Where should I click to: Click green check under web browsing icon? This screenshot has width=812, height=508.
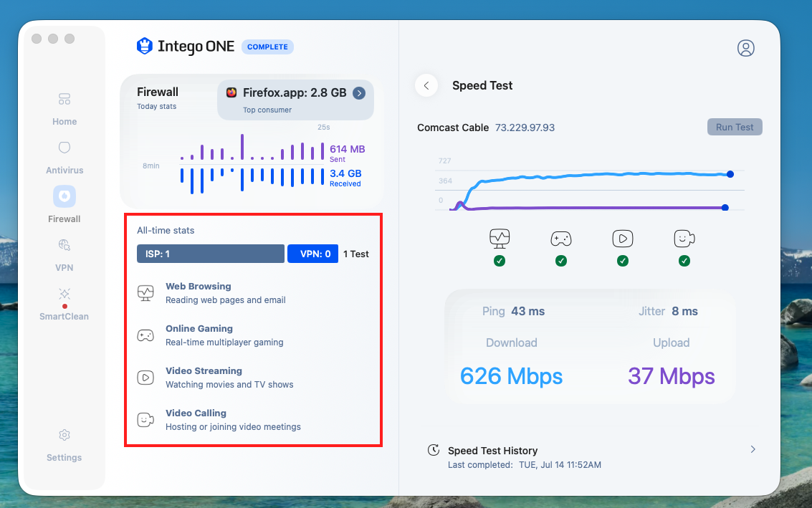500,261
